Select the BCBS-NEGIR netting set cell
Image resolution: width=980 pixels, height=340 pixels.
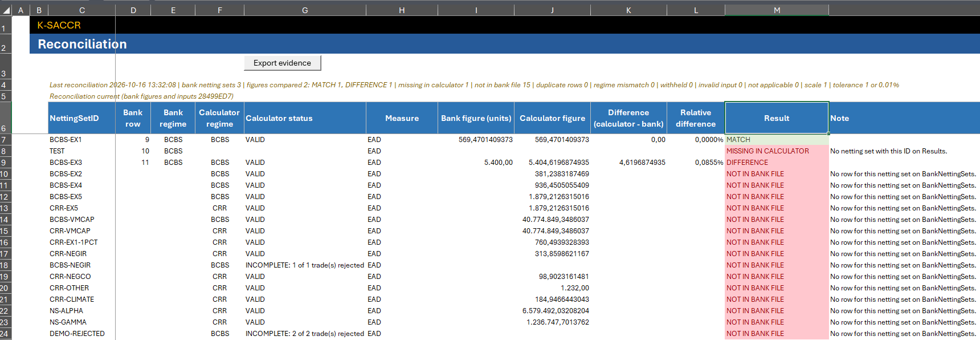pyautogui.click(x=82, y=265)
